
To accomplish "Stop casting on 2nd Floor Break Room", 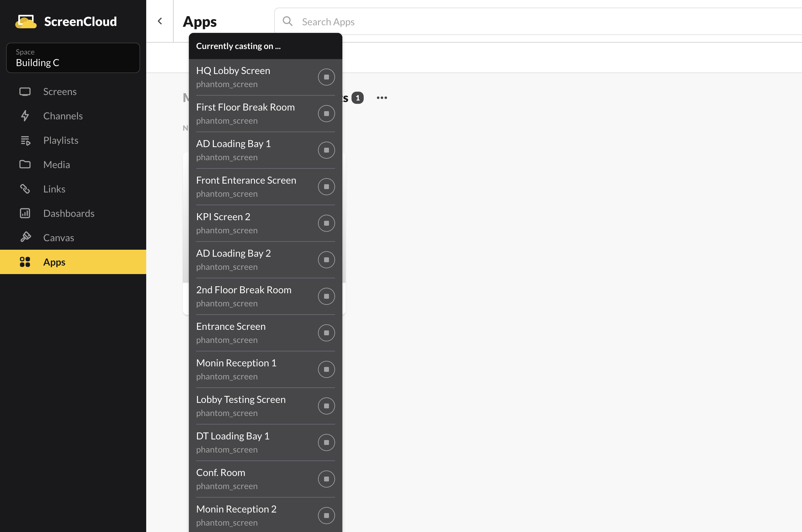I will pyautogui.click(x=326, y=296).
